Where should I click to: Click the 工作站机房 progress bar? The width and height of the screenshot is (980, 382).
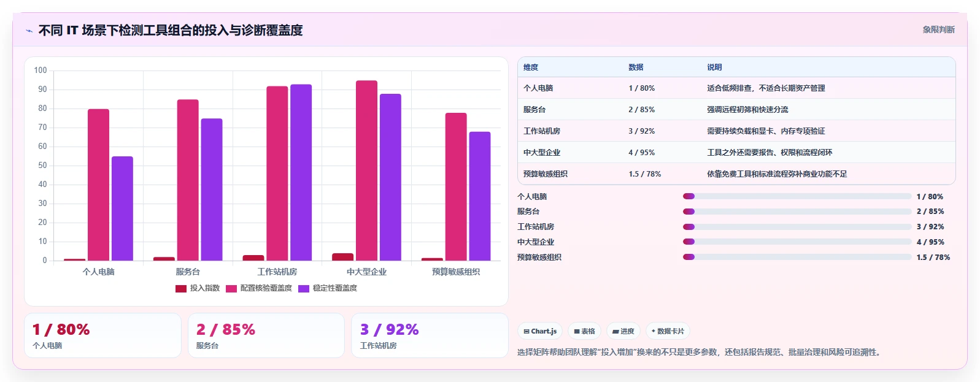point(797,227)
